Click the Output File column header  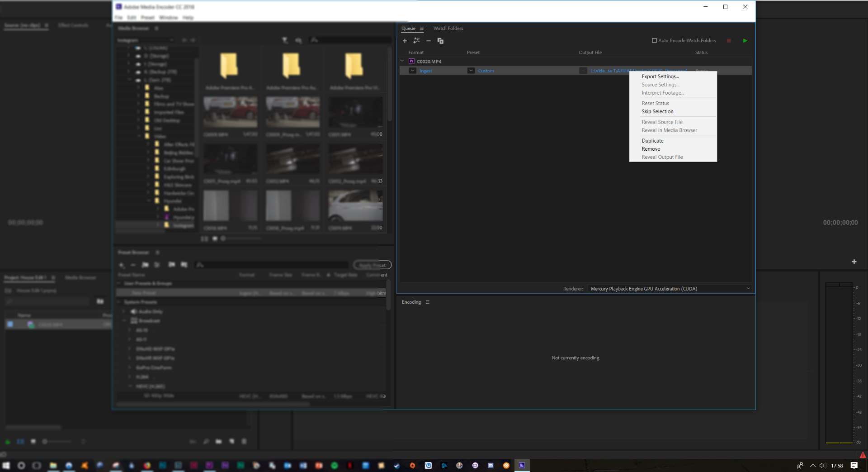[590, 52]
